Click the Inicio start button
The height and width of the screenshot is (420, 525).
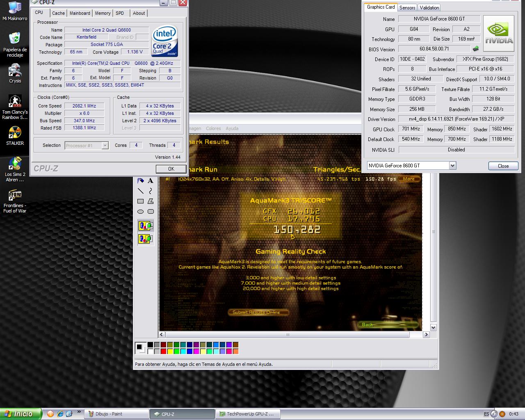21,414
